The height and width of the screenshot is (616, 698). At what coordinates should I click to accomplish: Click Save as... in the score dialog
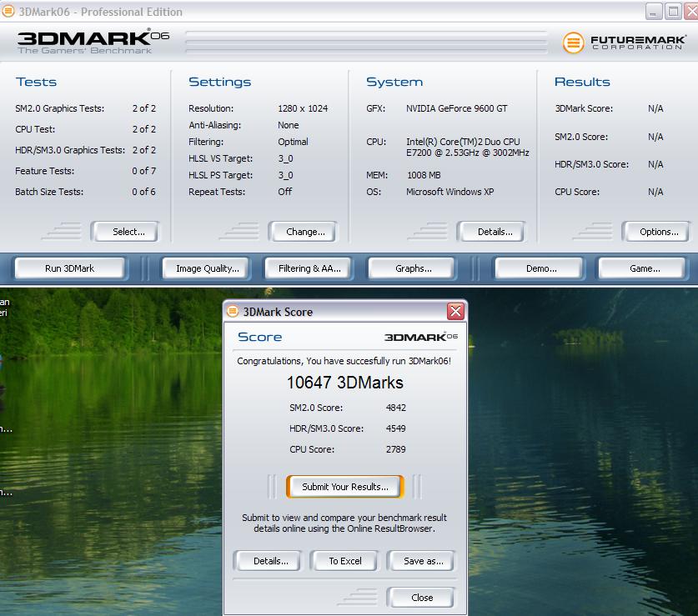(423, 561)
